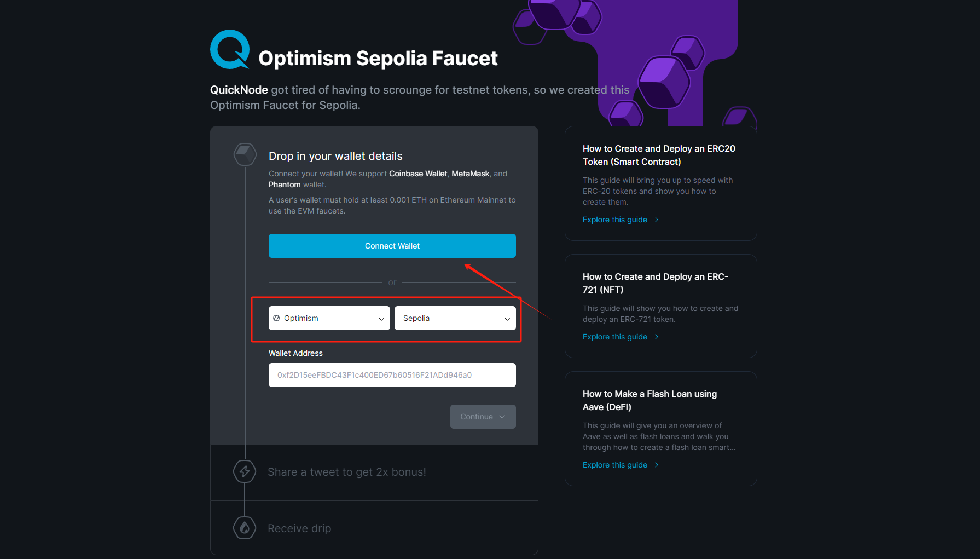Open the Optimism chain dropdown
The height and width of the screenshot is (559, 980).
pyautogui.click(x=329, y=318)
